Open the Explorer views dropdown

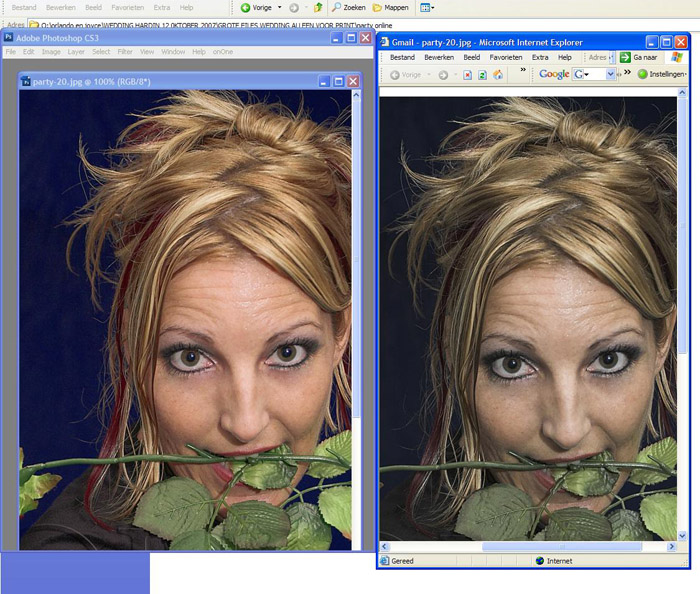[x=426, y=7]
